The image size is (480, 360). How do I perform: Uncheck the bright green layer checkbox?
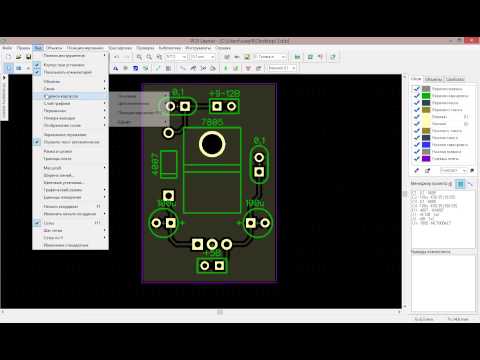pyautogui.click(x=417, y=96)
